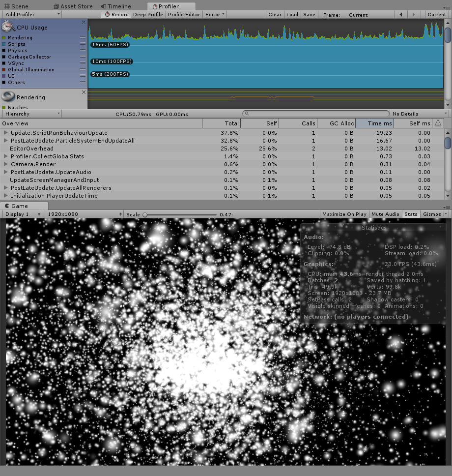Step to next frame arrow
Screen dimensions: 452x476
point(414,15)
